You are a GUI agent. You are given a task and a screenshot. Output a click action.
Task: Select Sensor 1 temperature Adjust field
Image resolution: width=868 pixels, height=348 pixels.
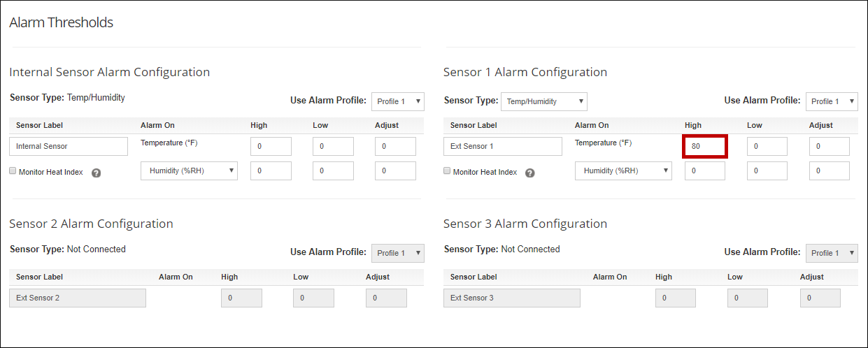(x=830, y=146)
